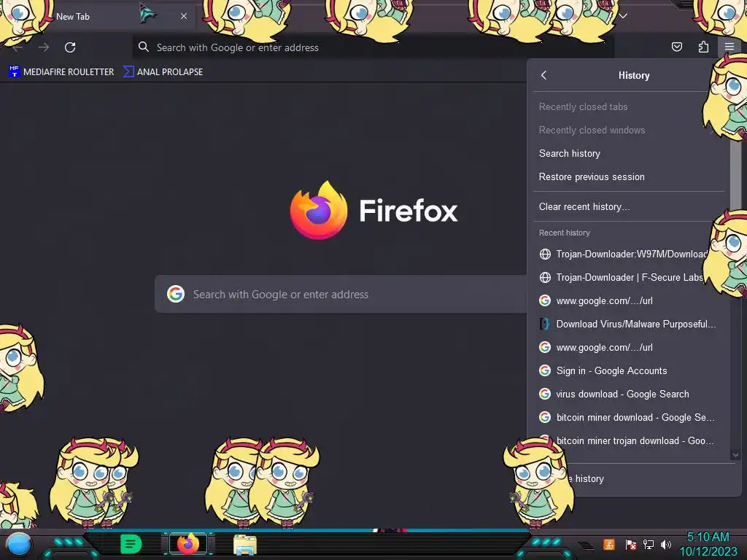Click the Google search box on the page

click(x=341, y=294)
